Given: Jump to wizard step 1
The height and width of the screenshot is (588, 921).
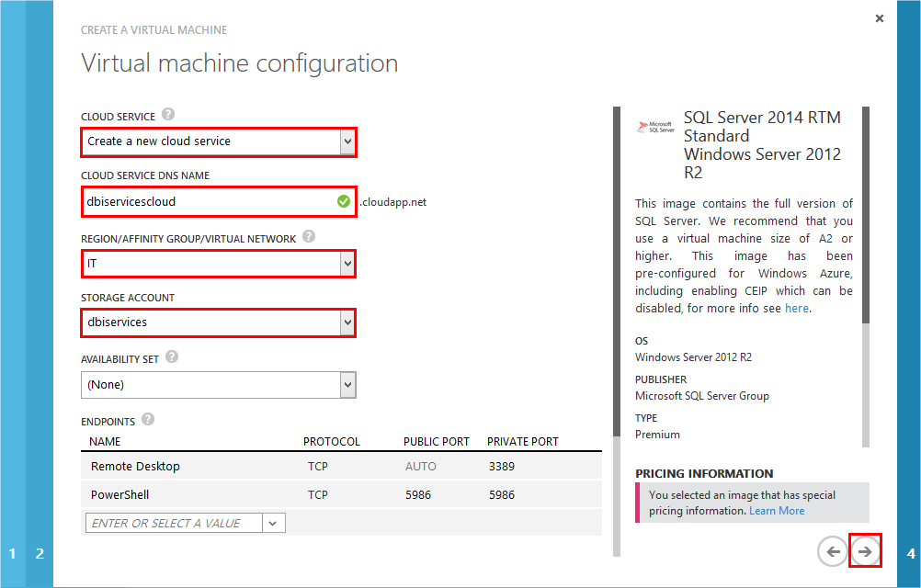Looking at the screenshot, I should tap(12, 553).
